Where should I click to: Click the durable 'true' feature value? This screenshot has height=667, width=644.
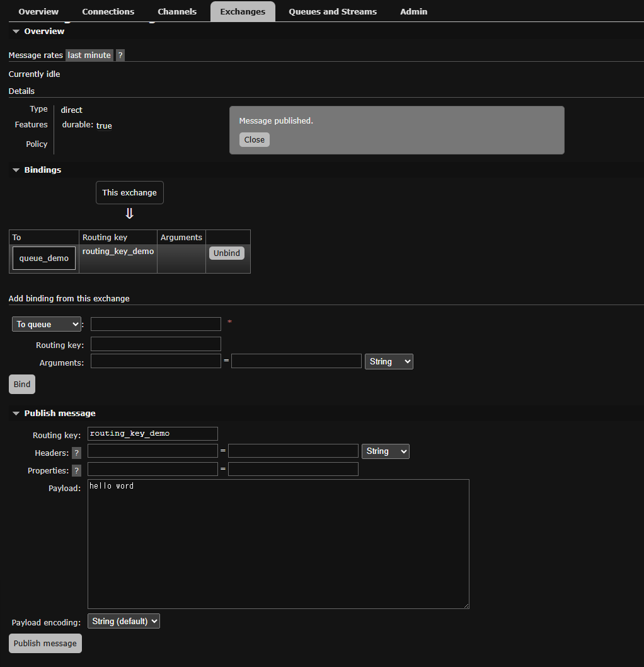pos(104,125)
